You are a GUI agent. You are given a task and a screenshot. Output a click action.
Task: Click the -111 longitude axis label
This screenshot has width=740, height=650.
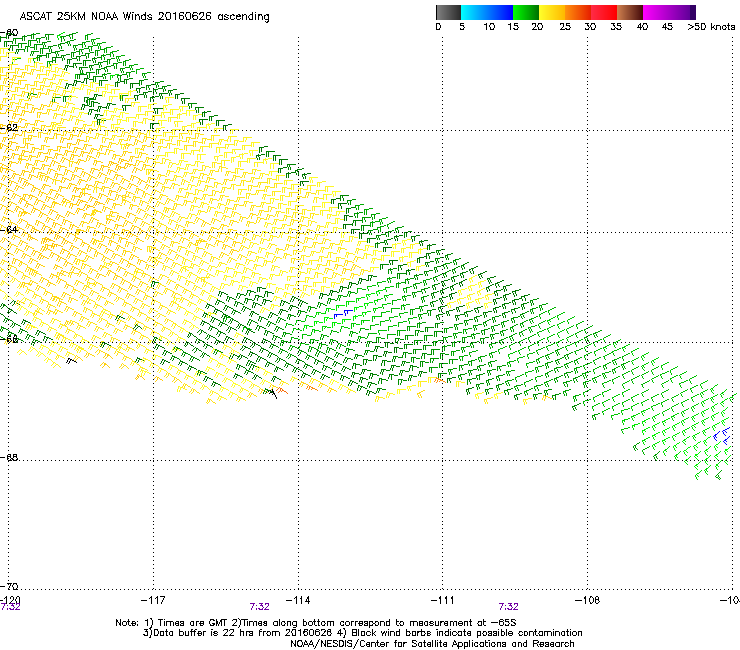click(x=442, y=600)
